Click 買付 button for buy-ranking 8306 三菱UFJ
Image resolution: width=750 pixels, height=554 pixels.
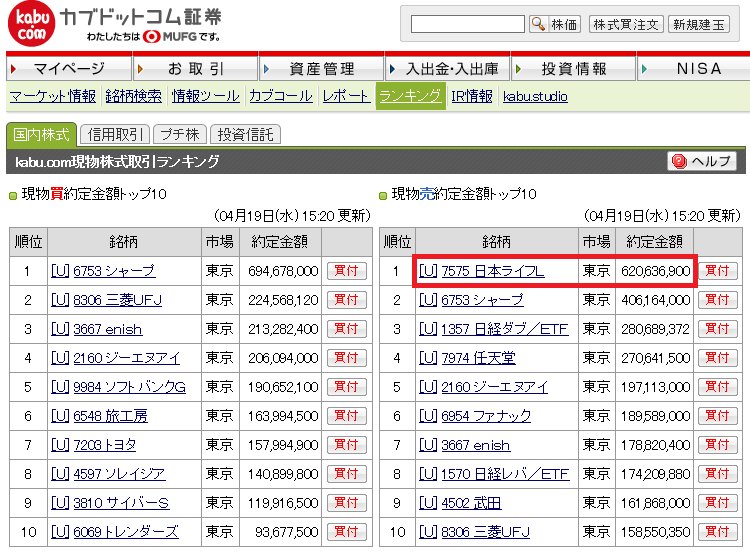pos(347,300)
